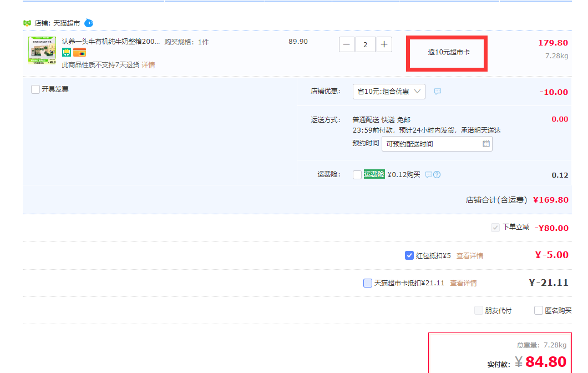588x373 pixels.
Task: Click the unit price 89.90
Action: pos(298,42)
